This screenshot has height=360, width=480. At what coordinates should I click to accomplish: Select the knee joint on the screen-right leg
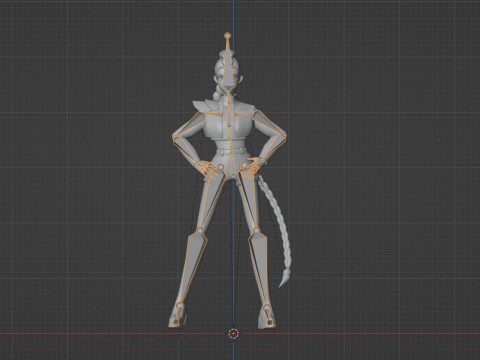click(256, 230)
